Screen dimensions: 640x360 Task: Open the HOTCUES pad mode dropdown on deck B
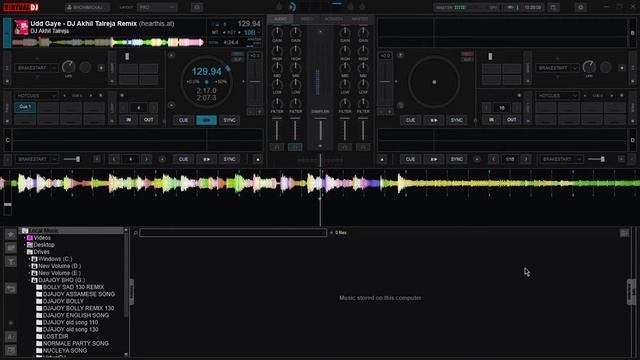click(557, 96)
